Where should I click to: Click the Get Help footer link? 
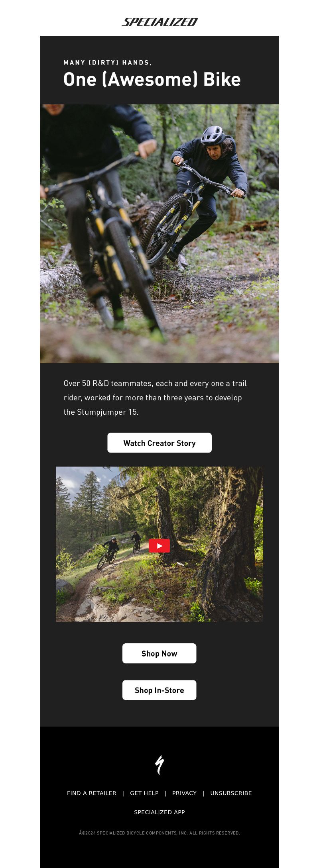point(144,793)
